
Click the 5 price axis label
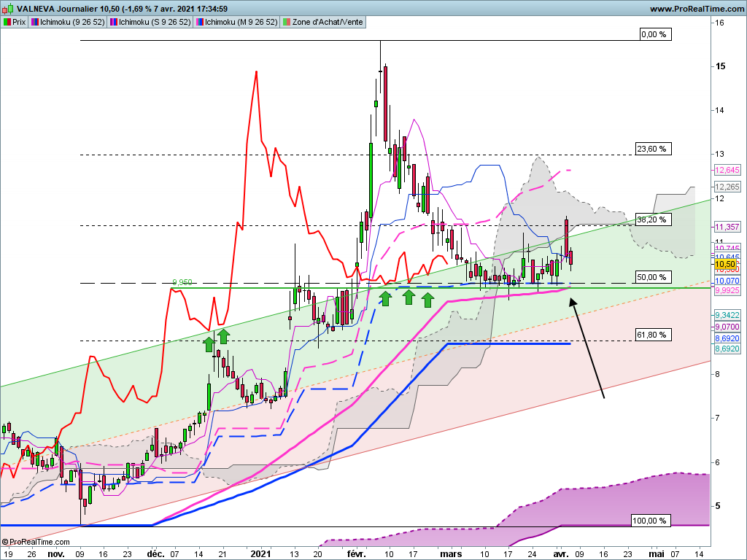718,506
